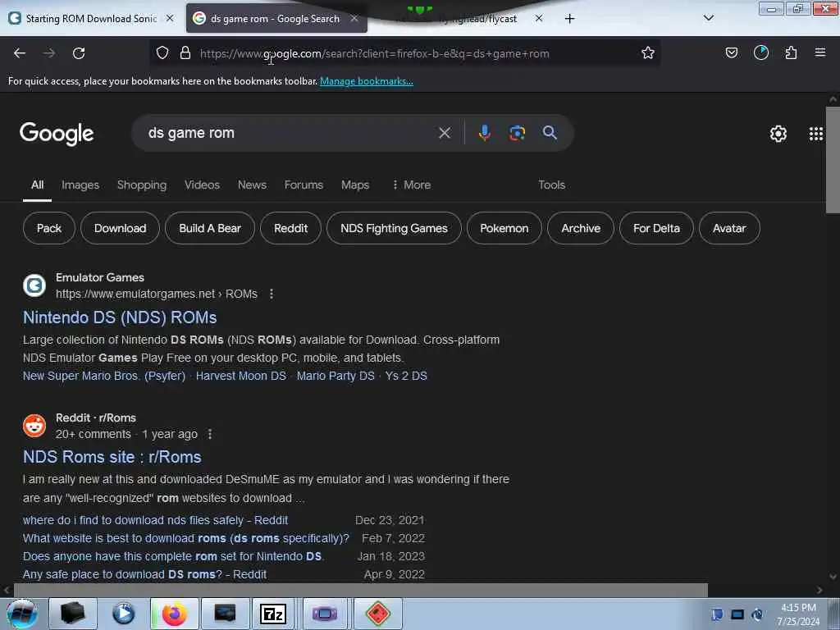Switch to Starting ROM Download Sonic tab

click(92, 19)
